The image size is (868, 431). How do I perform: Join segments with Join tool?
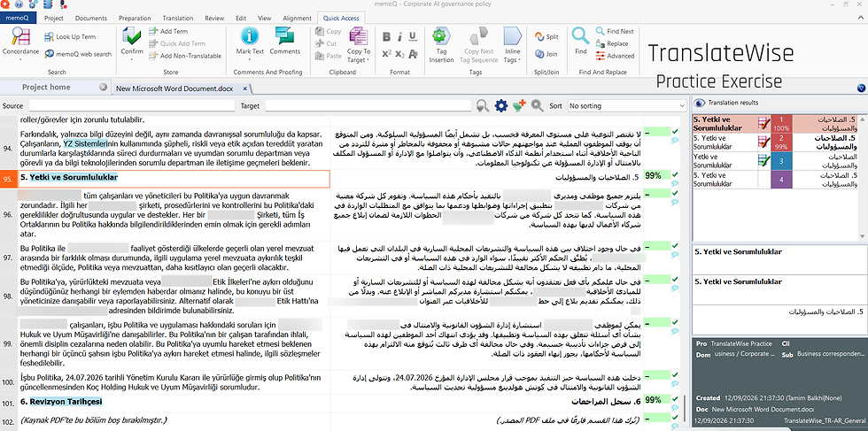tap(546, 54)
